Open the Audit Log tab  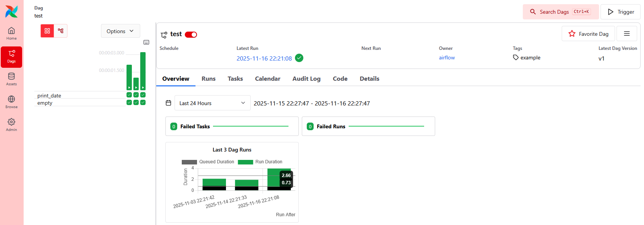point(306,79)
